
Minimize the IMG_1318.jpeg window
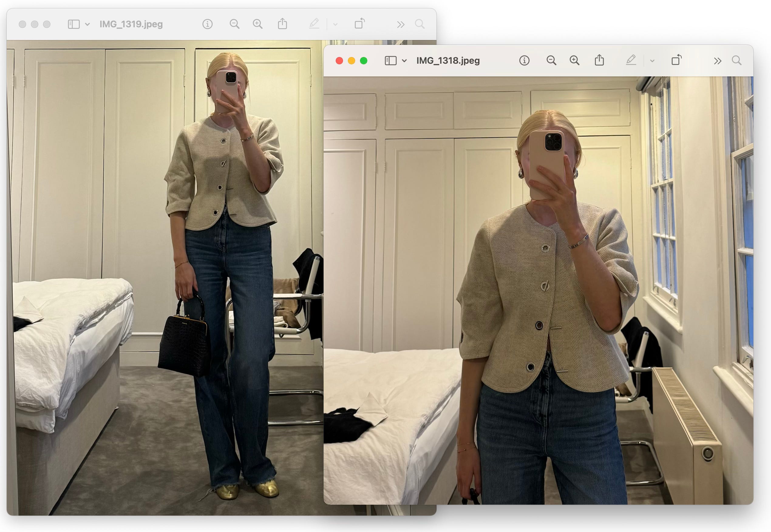(x=351, y=61)
